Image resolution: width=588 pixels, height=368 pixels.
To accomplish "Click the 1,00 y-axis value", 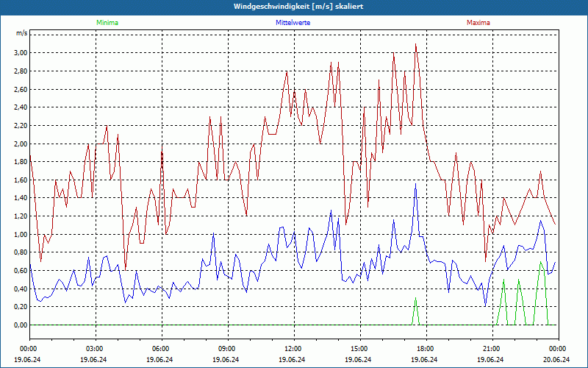I will (21, 234).
